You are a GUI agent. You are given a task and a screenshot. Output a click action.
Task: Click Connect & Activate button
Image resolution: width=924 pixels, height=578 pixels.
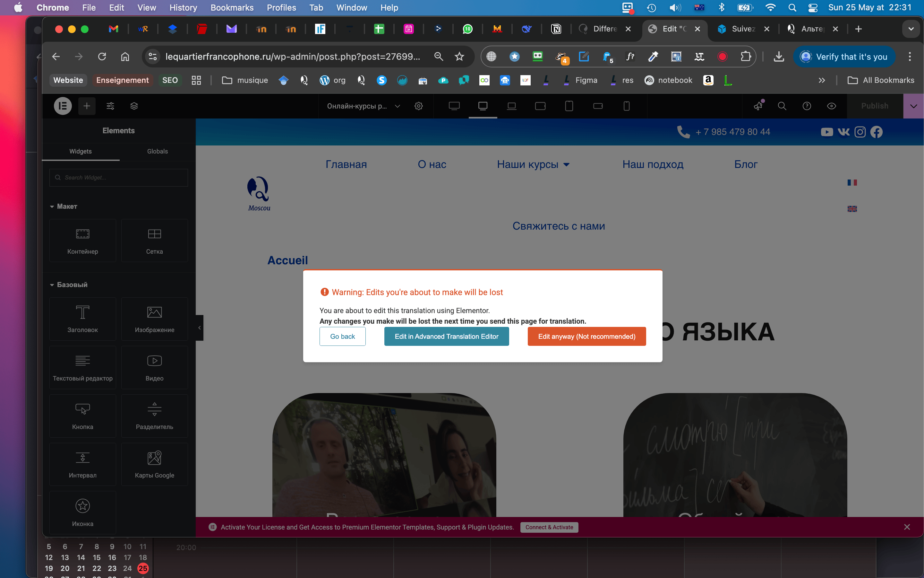point(549,527)
